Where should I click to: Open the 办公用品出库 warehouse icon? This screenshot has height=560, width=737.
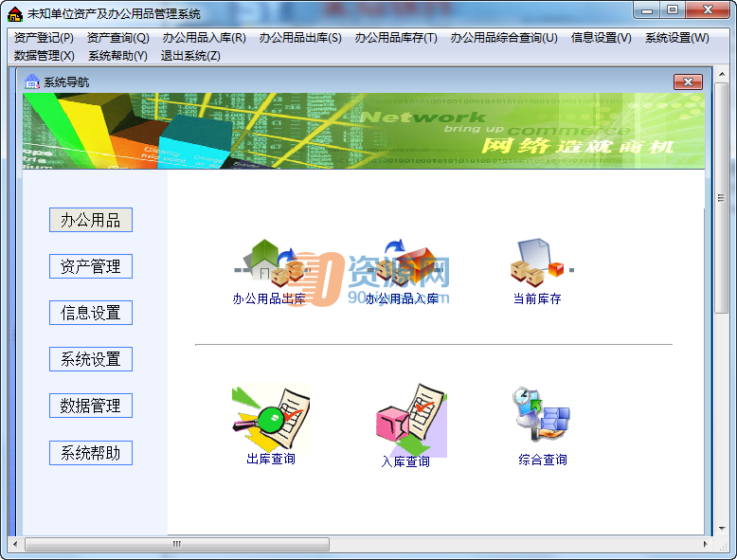[273, 262]
